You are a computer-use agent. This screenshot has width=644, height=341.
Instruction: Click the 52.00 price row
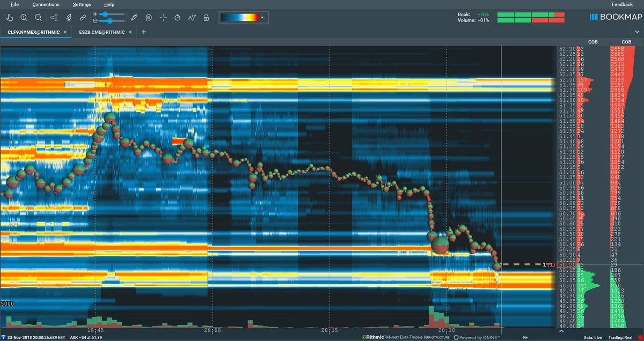pyautogui.click(x=567, y=79)
